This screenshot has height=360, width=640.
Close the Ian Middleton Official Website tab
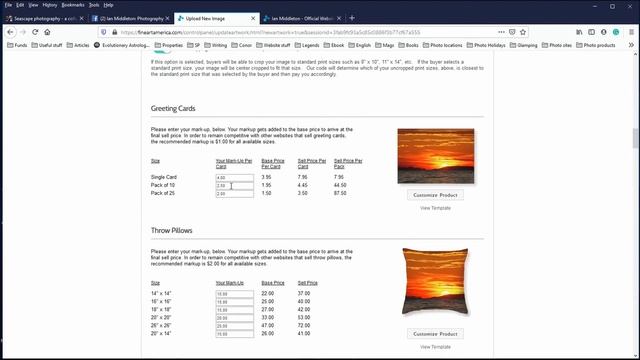click(x=339, y=18)
